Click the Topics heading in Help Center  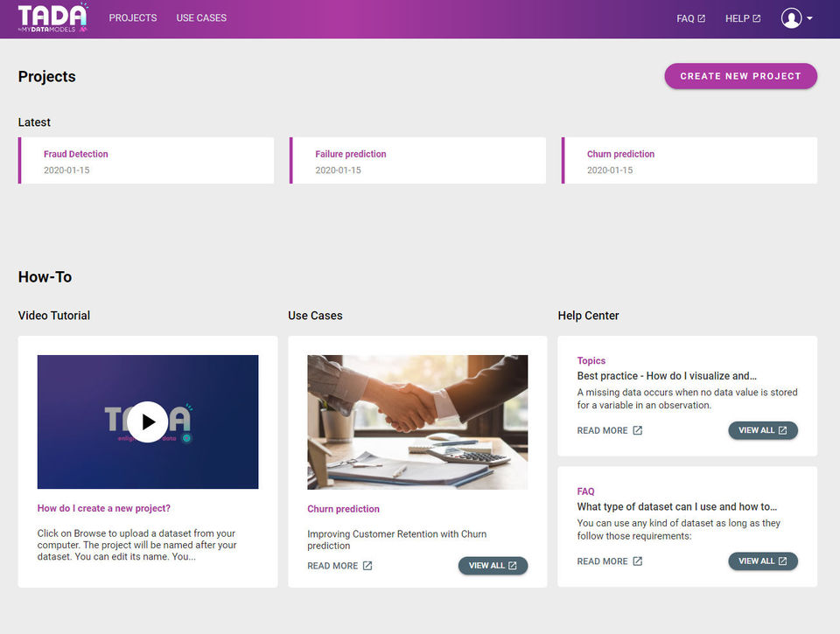coord(591,360)
